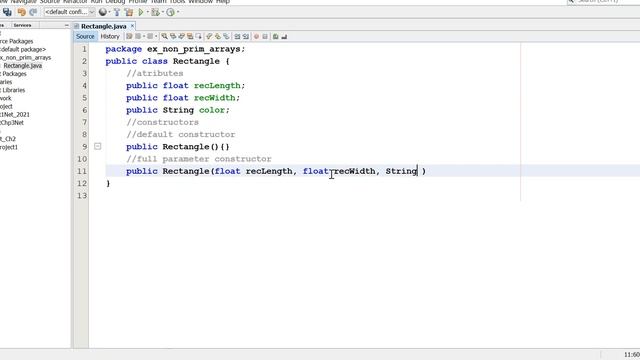Open the Profile Project dropdown arrow
The width and height of the screenshot is (640, 360).
(x=178, y=12)
